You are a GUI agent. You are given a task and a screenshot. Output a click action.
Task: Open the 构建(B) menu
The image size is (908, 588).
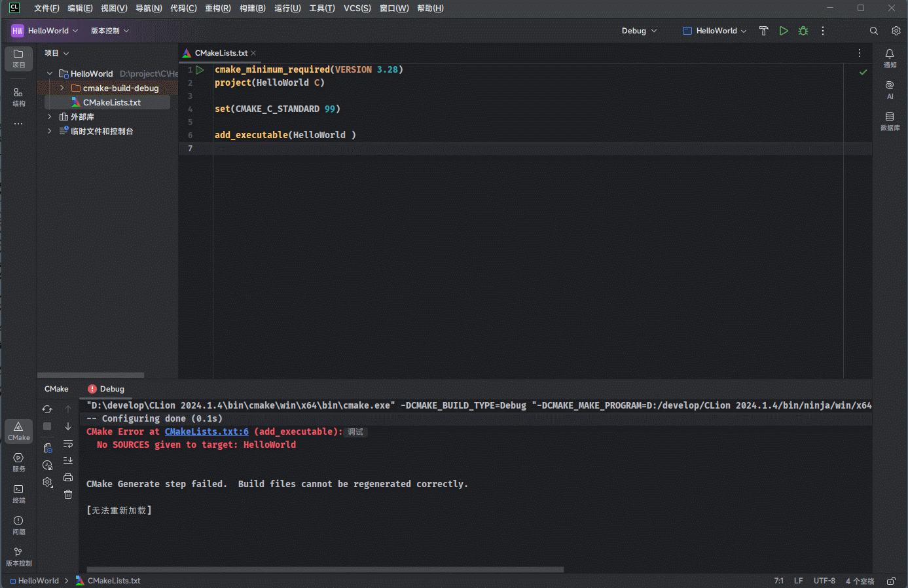(x=252, y=9)
